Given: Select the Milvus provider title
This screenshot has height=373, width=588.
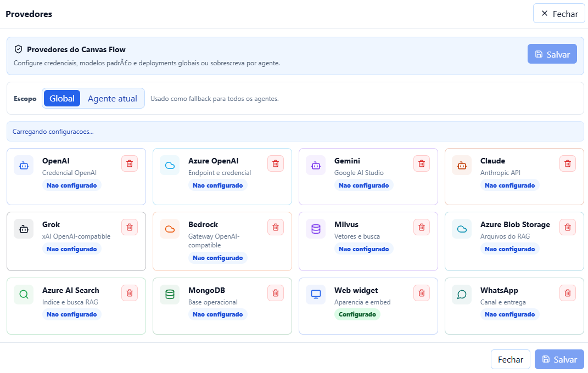Looking at the screenshot, I should point(346,225).
